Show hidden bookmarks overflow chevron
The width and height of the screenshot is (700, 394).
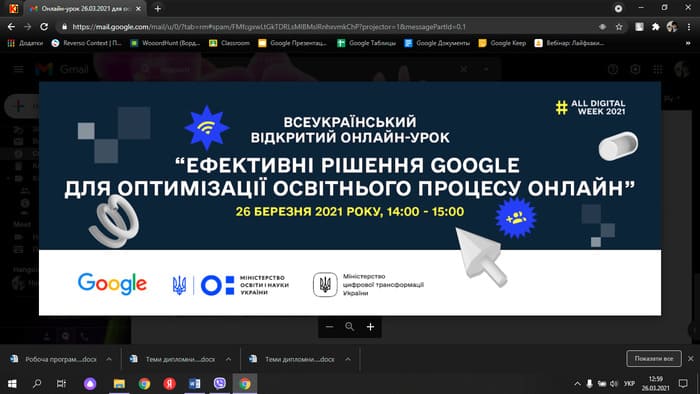[x=688, y=43]
